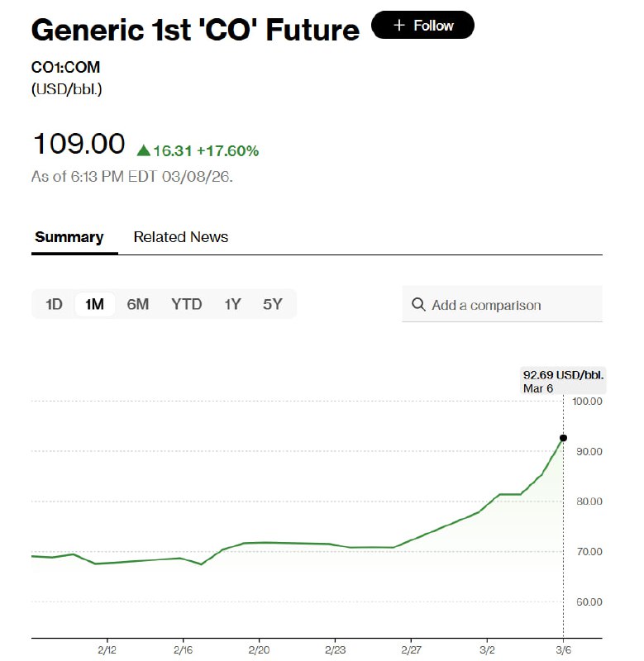Screen dimensions: 644x661
Task: Click the Follow button label
Action: click(x=434, y=26)
